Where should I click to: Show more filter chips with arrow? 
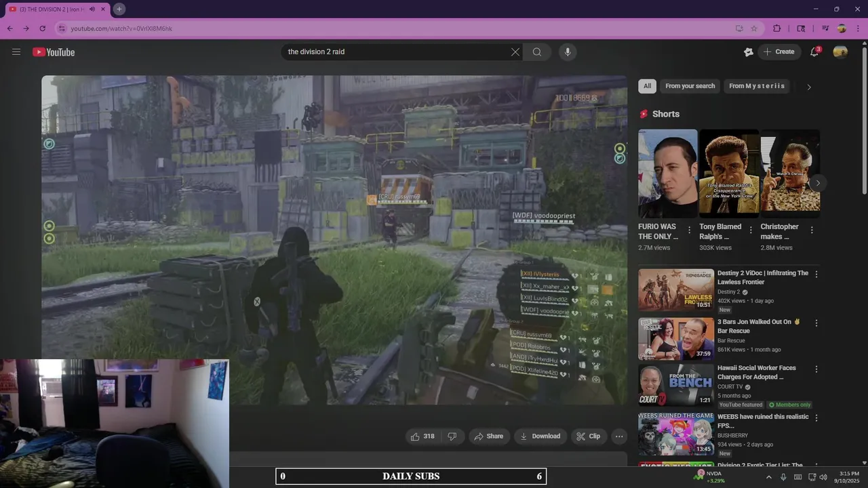808,87
